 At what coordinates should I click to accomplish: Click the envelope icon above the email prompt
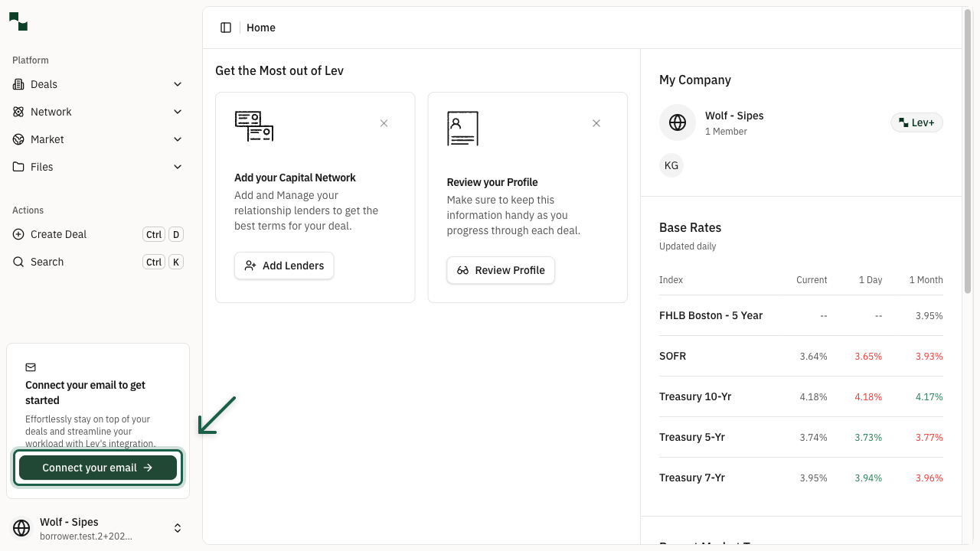tap(30, 367)
